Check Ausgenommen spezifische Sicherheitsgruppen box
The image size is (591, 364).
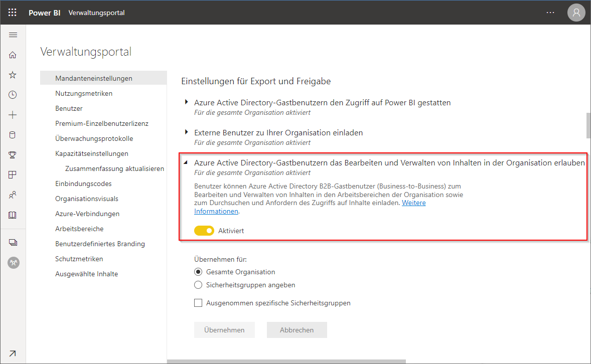[x=198, y=303]
